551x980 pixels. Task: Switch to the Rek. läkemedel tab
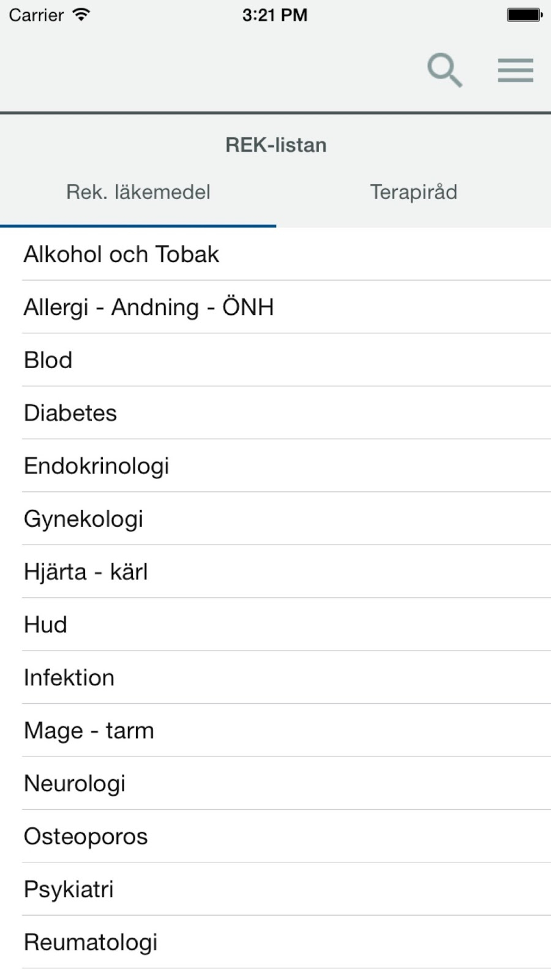pos(138,192)
